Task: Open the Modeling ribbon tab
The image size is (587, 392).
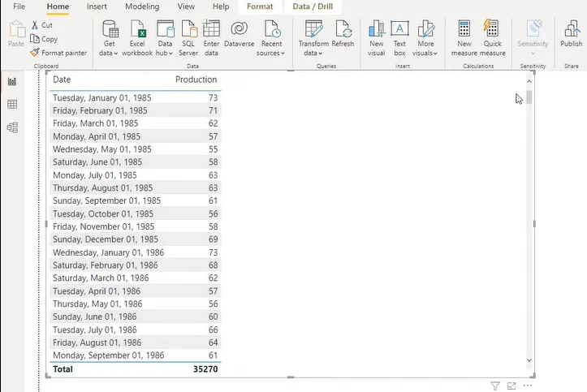Action: tap(142, 6)
